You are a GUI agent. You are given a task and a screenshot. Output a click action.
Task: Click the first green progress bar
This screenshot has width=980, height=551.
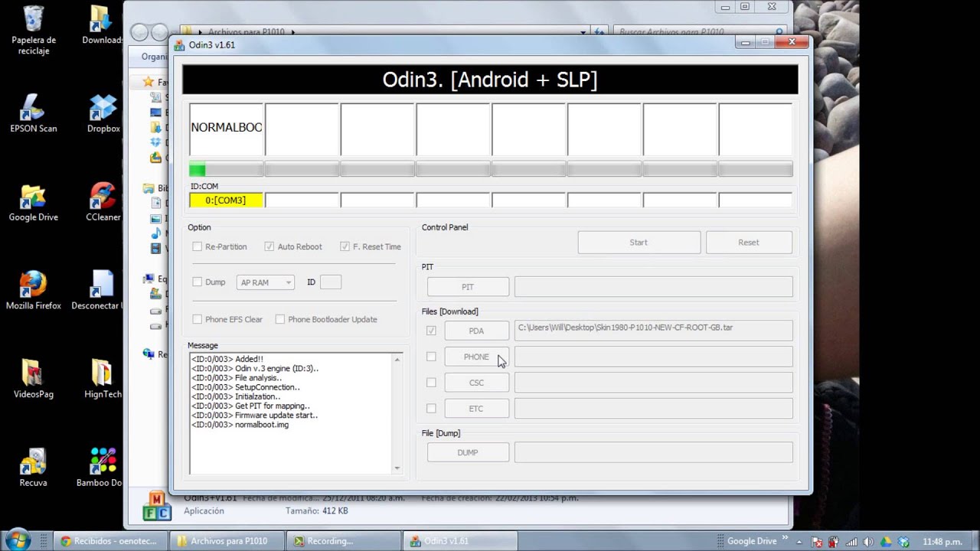226,170
